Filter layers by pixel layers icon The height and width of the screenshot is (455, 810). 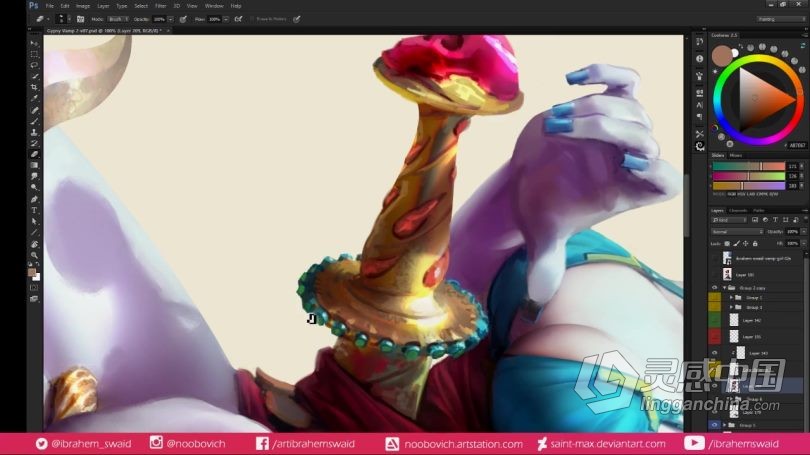click(x=755, y=220)
